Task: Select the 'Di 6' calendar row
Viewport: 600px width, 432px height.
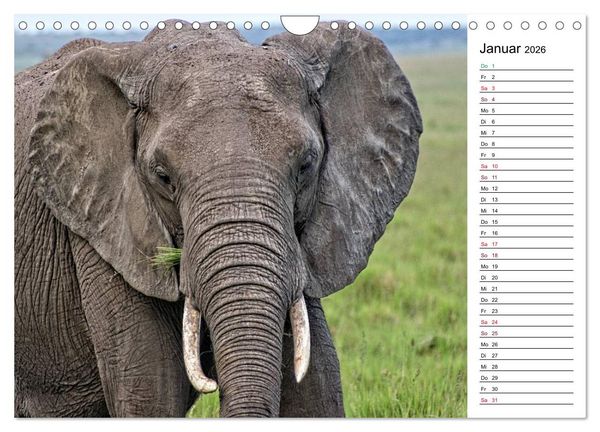Action: (x=527, y=121)
